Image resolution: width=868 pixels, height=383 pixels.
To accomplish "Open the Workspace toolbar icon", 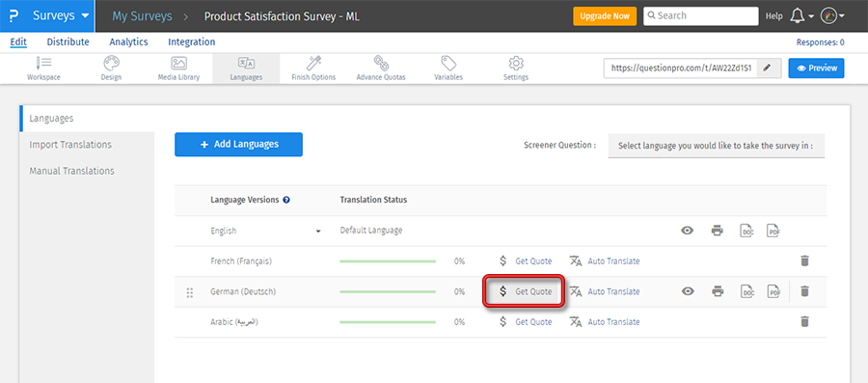I will [x=43, y=68].
